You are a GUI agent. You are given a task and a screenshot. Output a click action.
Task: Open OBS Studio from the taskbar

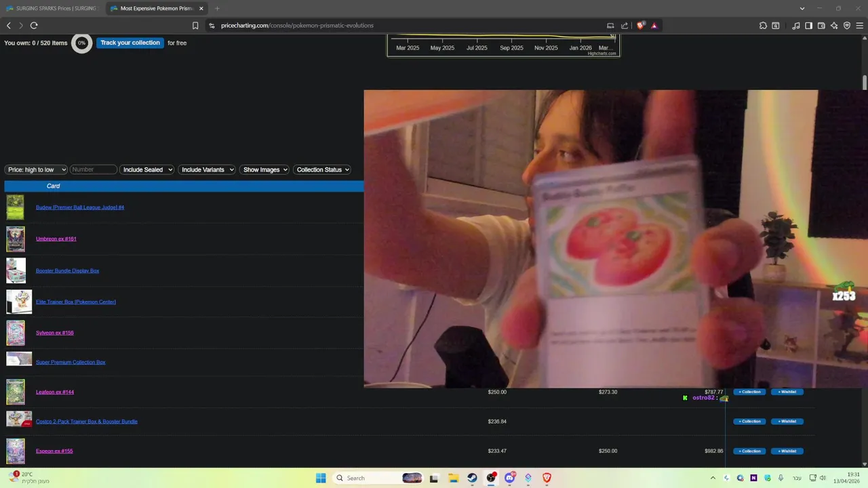[x=491, y=478]
